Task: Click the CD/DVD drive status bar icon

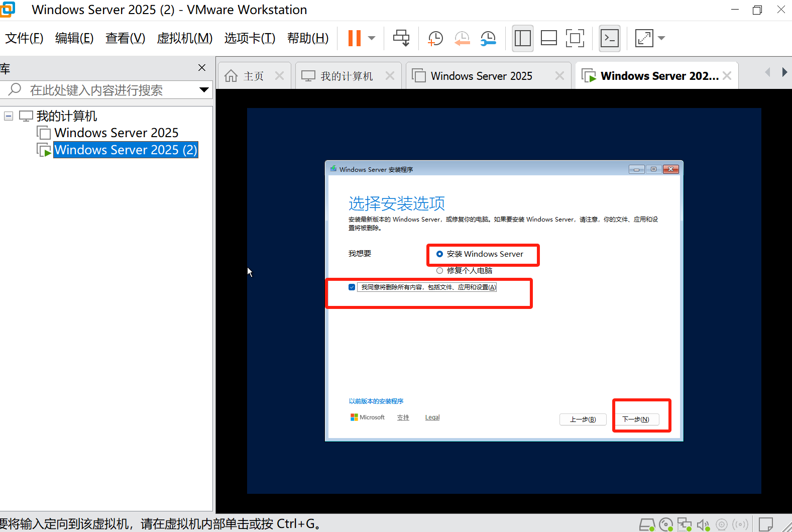Action: (x=666, y=525)
